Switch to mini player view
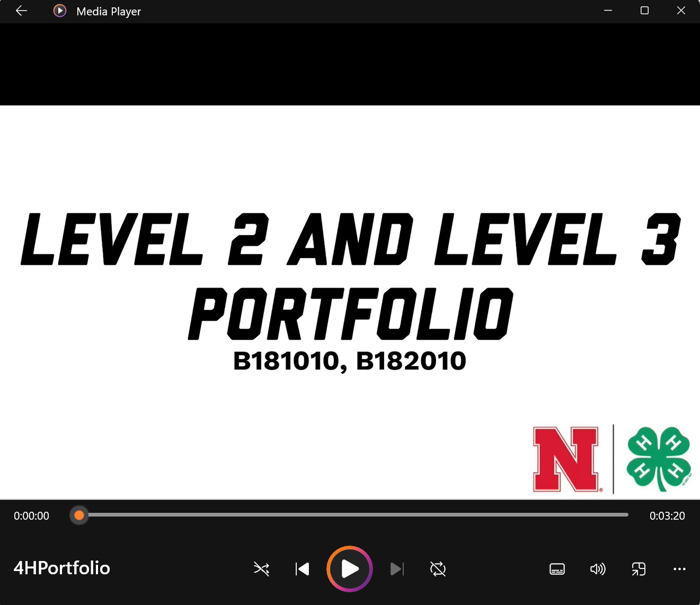 tap(639, 569)
